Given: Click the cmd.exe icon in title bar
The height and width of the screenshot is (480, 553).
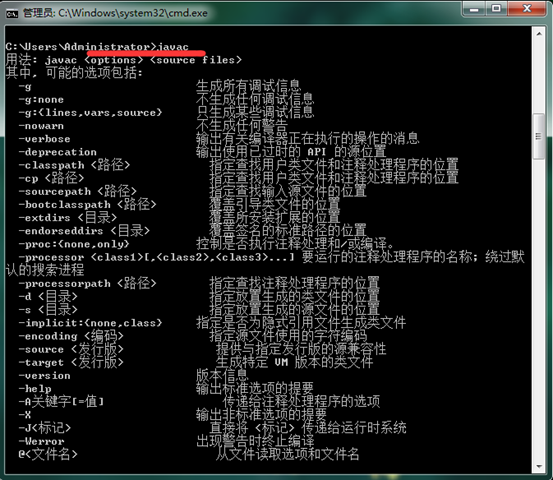Looking at the screenshot, I should click(x=12, y=14).
